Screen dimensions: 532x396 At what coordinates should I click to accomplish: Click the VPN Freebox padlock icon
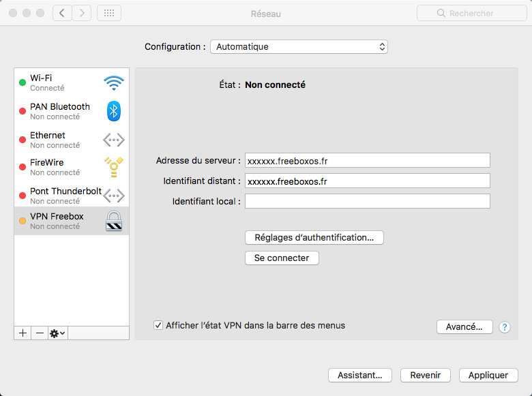coord(114,222)
